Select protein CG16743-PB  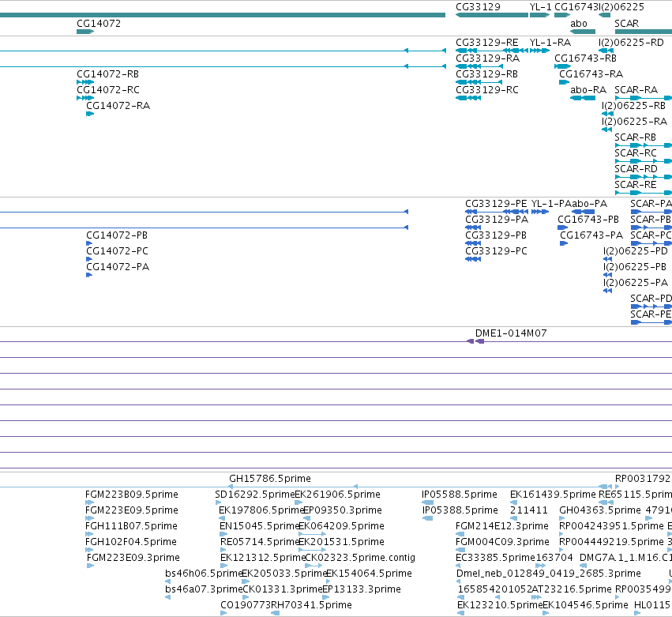pos(563,228)
